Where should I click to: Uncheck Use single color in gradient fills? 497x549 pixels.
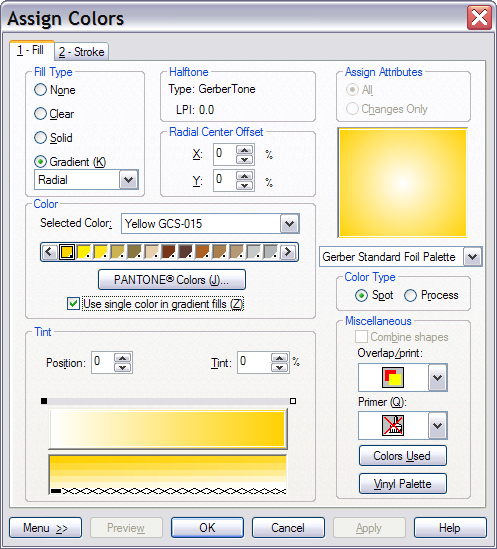pos(73,304)
